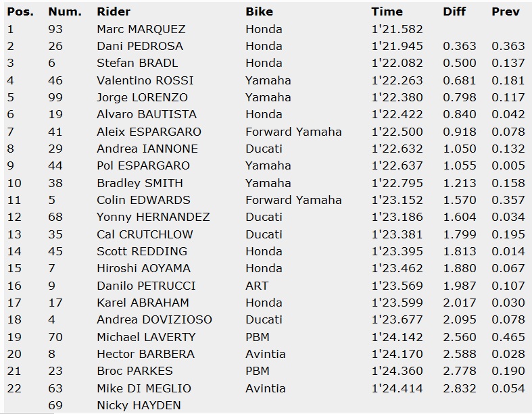This screenshot has width=532, height=414.
Task: Select rider name Marc MARQUEZ
Action: tap(141, 29)
